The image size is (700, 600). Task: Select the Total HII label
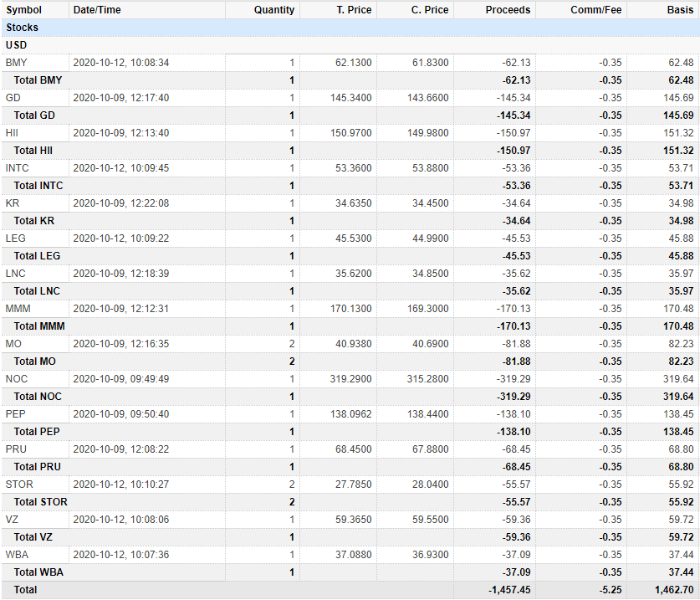coord(33,151)
